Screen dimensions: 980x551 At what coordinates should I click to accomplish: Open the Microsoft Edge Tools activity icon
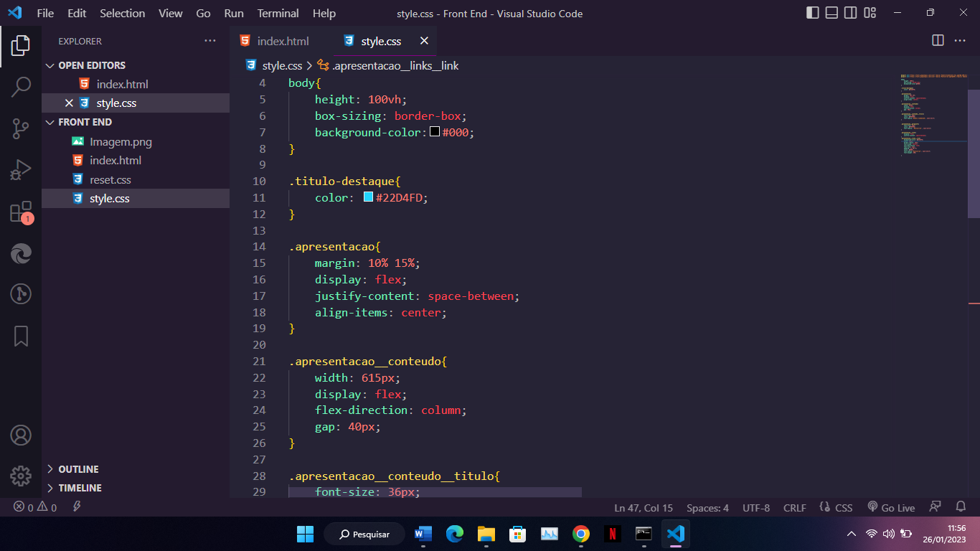click(x=21, y=253)
